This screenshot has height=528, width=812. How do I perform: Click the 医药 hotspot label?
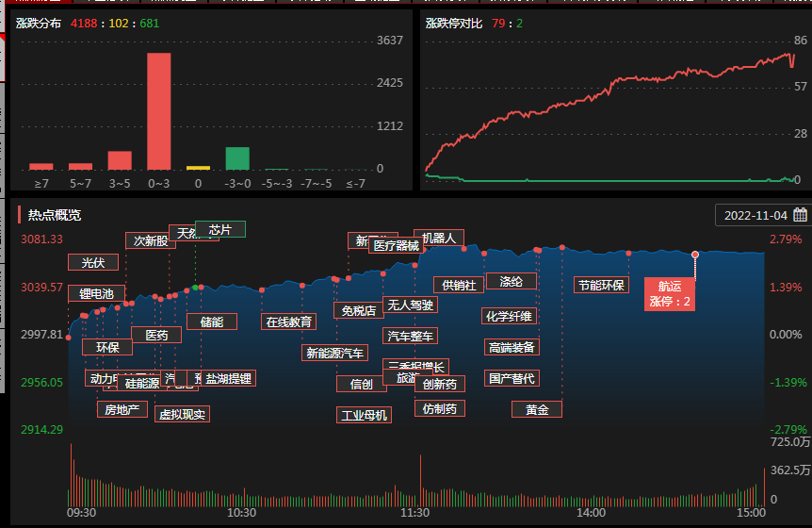(156, 336)
